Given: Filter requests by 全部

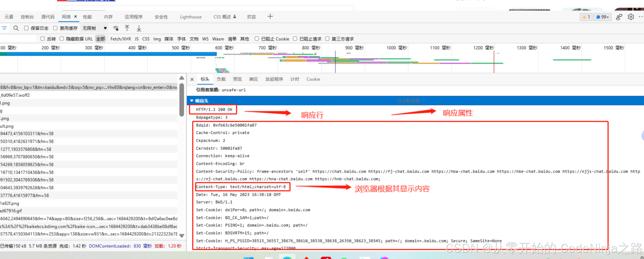Looking at the screenshot, I should pos(101,39).
